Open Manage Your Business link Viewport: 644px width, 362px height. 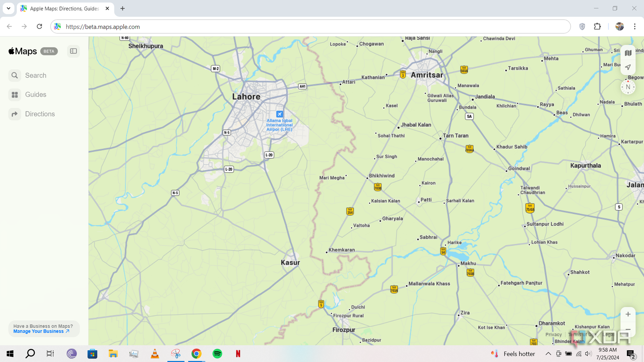pyautogui.click(x=41, y=331)
